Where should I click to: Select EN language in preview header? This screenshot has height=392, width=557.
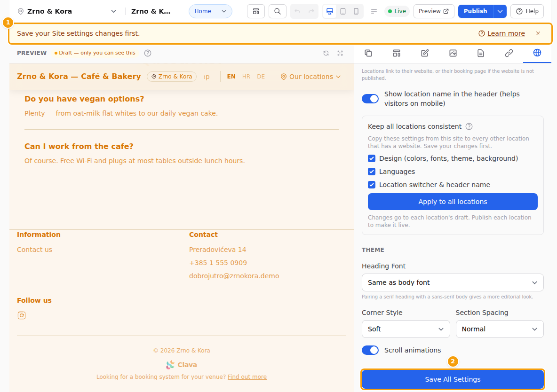point(231,77)
